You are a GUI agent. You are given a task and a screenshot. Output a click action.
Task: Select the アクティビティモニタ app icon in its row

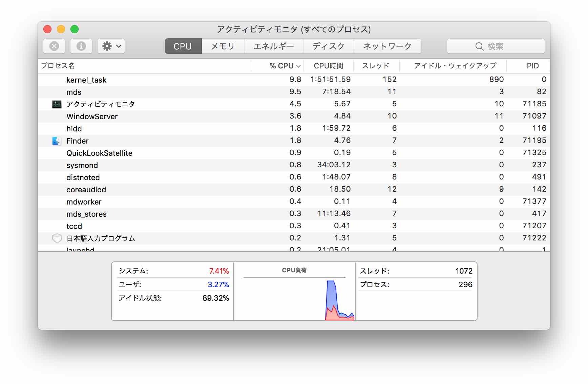[x=57, y=104]
